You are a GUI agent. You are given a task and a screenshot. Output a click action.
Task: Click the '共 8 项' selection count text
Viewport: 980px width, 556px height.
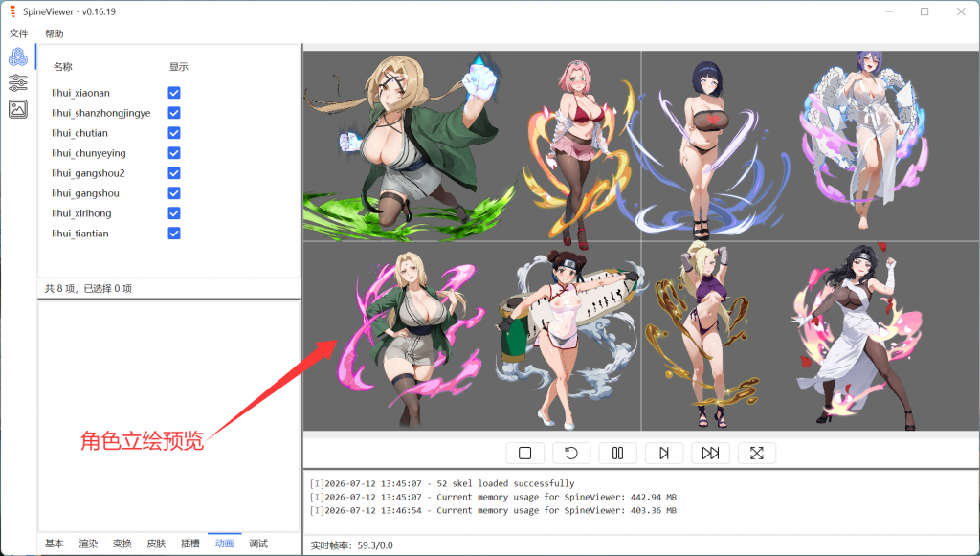click(x=88, y=288)
